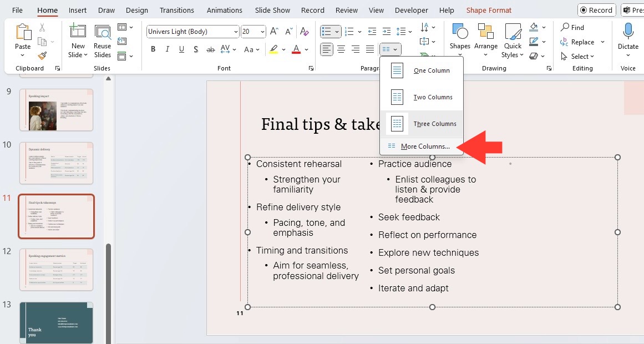Toggle Italic formatting
The image size is (644, 344).
pyautogui.click(x=167, y=49)
